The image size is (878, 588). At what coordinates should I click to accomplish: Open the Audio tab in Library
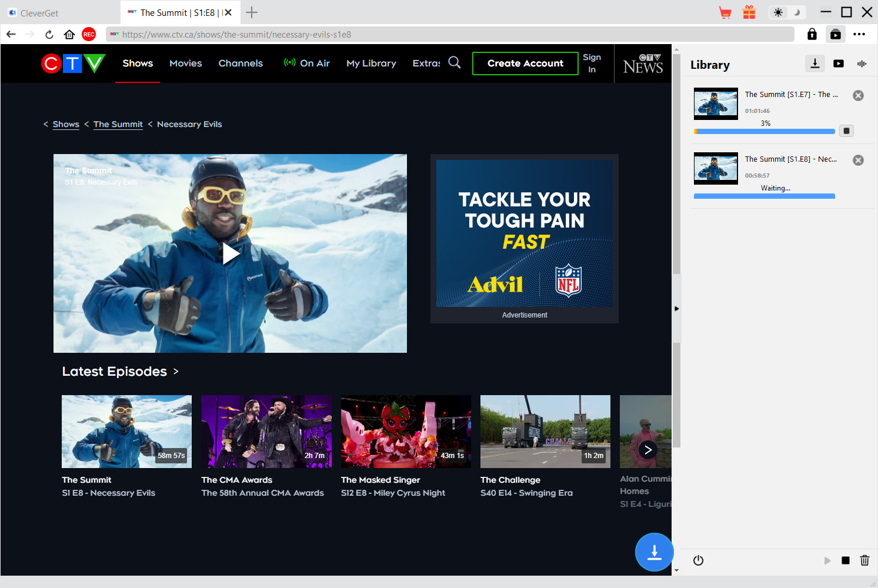click(862, 64)
